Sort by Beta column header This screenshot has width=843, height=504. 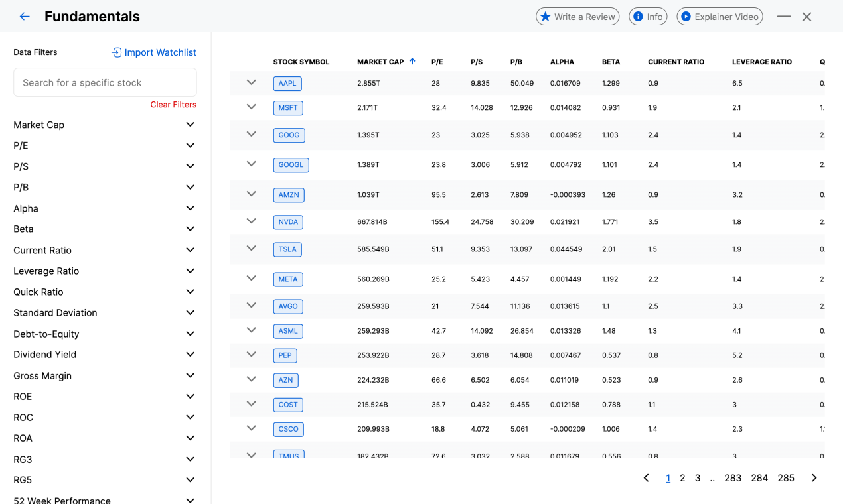tap(611, 62)
